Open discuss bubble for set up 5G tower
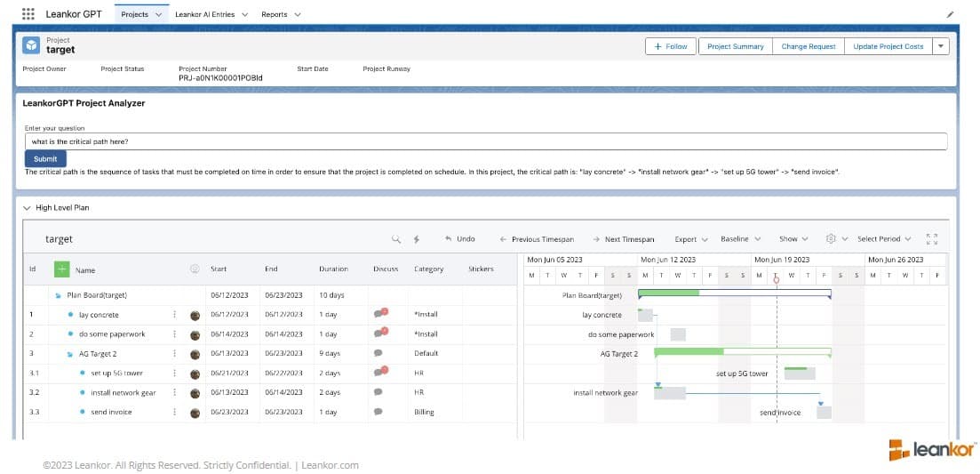 380,372
